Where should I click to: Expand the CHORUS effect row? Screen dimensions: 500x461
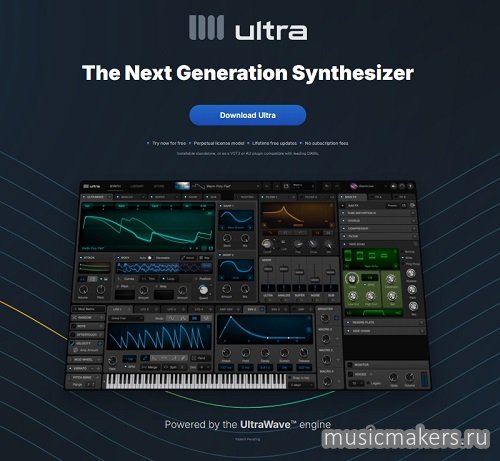(x=379, y=221)
